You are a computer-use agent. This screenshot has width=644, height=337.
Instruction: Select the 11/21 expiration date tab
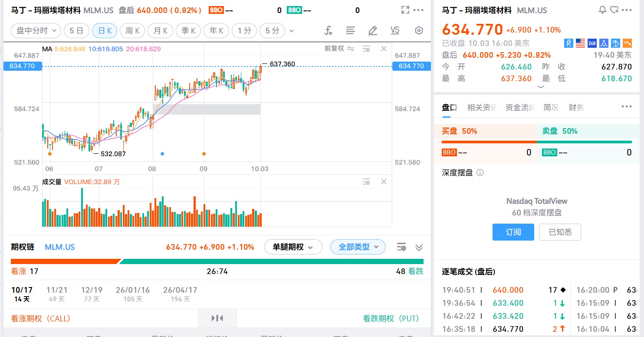[57, 294]
